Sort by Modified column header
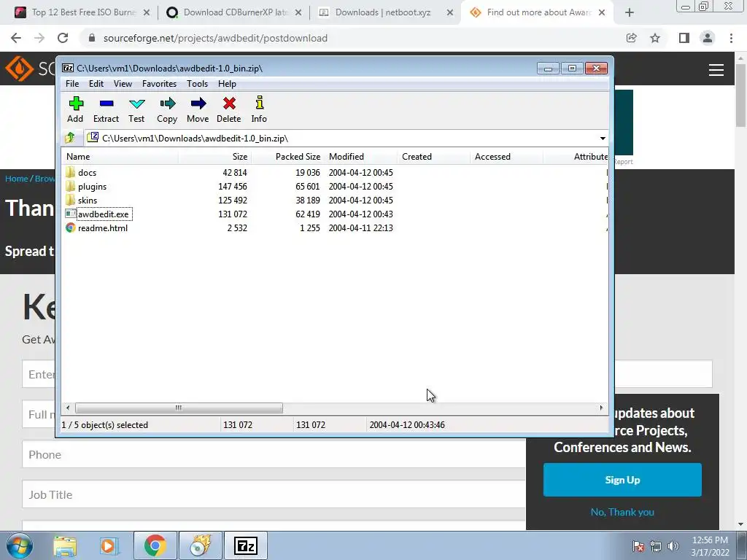Screen dimensions: 747x560 pyautogui.click(x=360, y=157)
